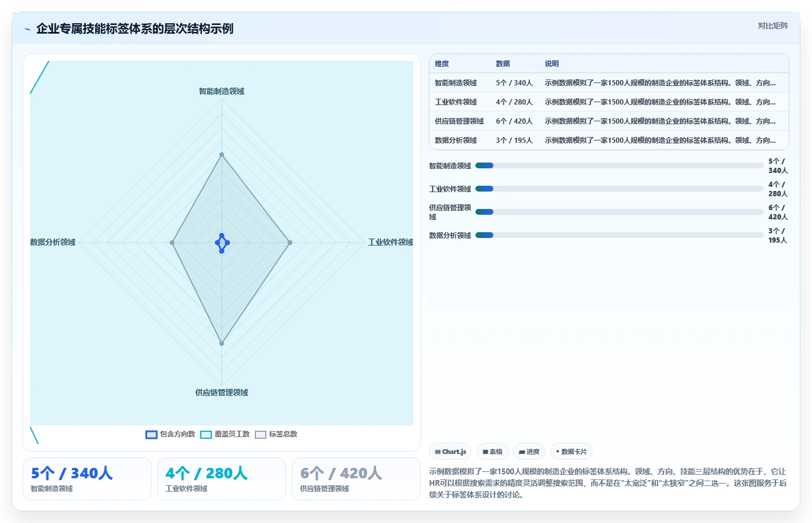The image size is (812, 523).
Task: Click the 进度 chip
Action: 529,452
